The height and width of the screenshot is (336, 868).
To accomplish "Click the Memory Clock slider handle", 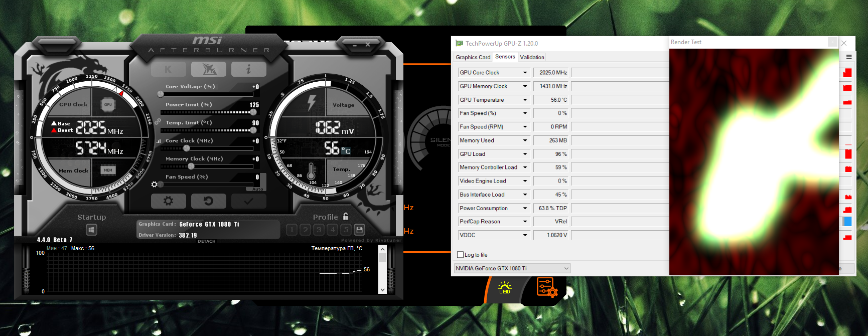I will pos(191,166).
